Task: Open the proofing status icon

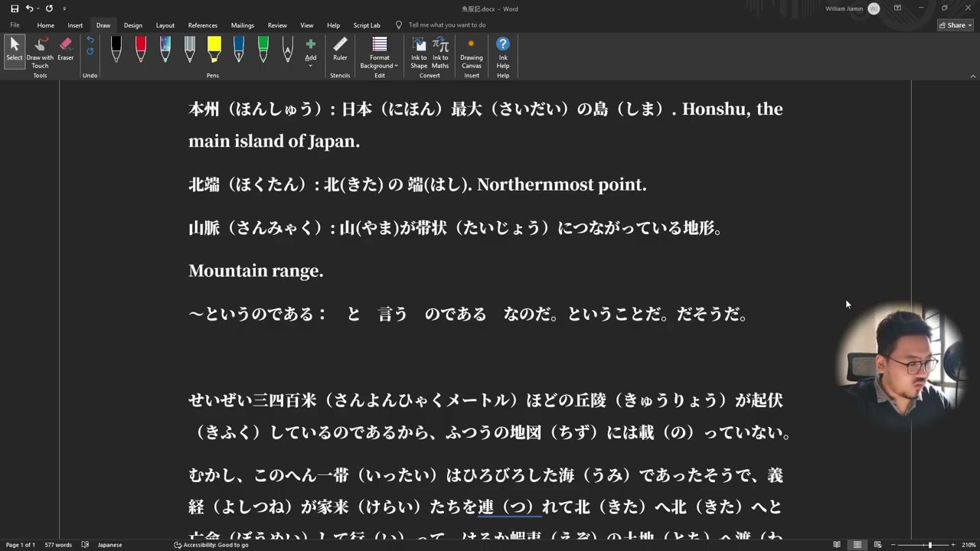Action: [x=85, y=545]
